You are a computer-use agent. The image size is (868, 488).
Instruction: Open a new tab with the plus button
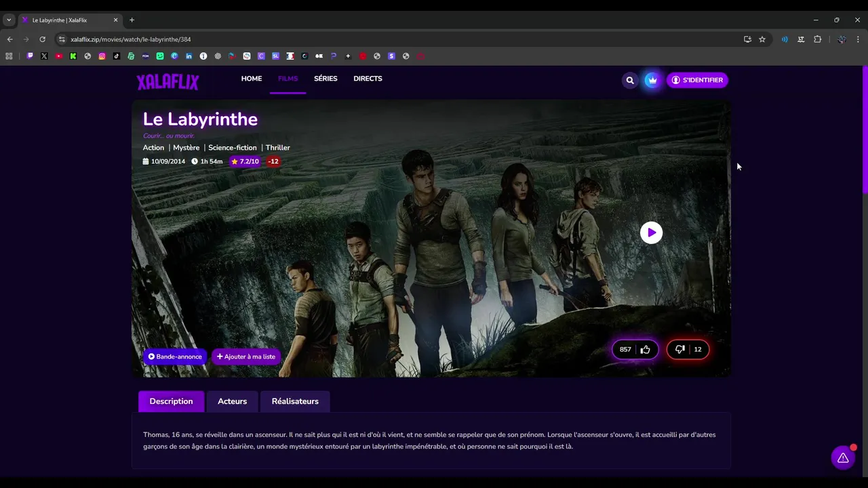pos(132,20)
